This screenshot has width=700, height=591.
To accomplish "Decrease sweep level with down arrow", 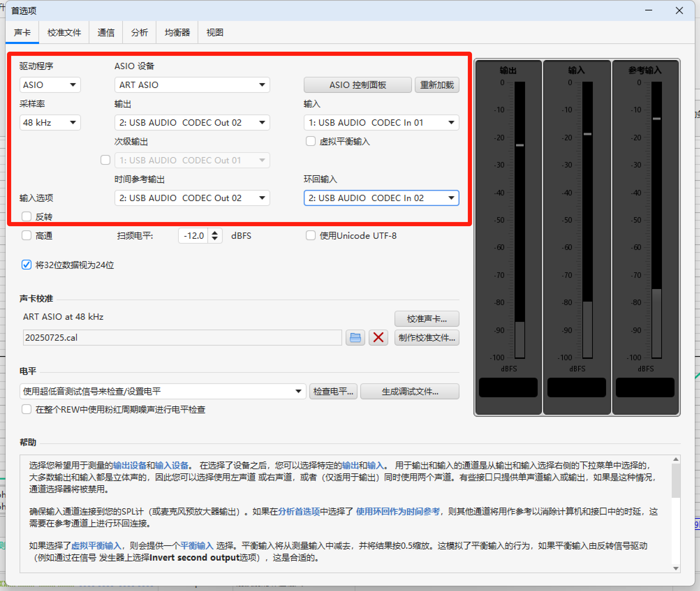I will click(x=215, y=239).
